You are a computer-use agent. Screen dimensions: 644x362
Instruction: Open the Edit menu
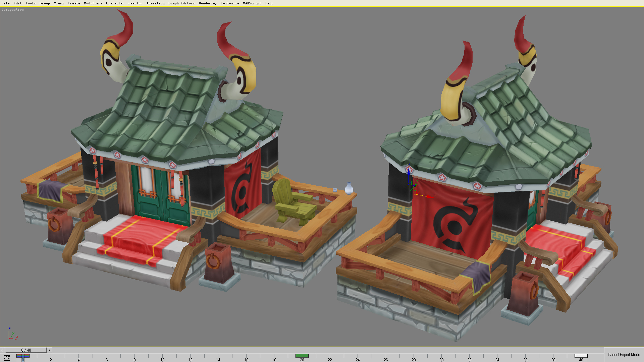pyautogui.click(x=17, y=3)
